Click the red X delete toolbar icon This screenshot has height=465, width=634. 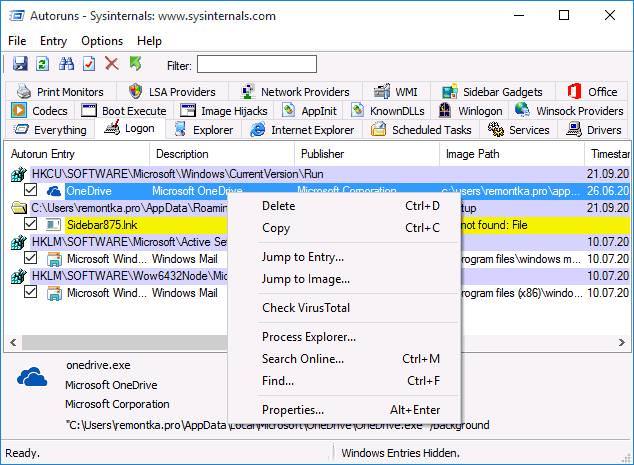112,63
